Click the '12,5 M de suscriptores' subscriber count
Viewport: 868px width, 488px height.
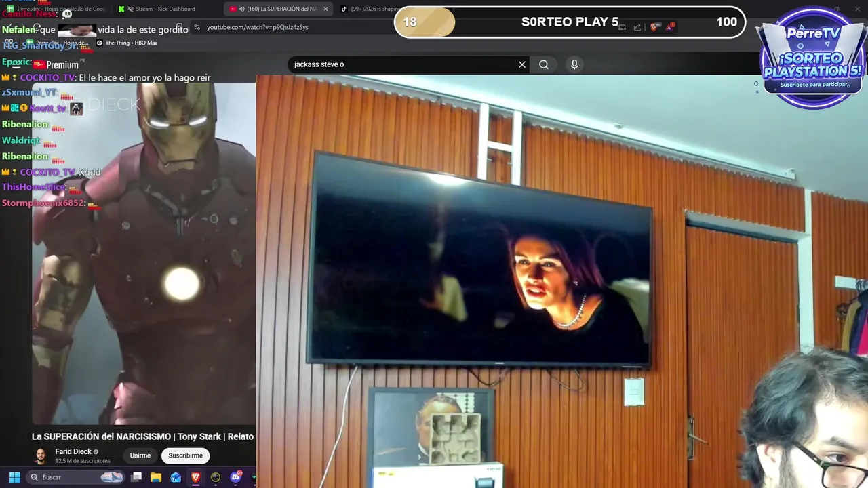coord(83,461)
